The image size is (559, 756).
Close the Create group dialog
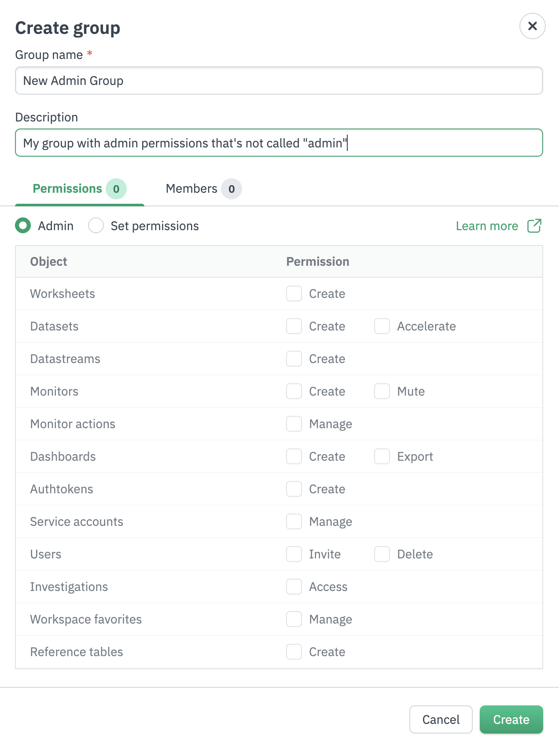(532, 26)
